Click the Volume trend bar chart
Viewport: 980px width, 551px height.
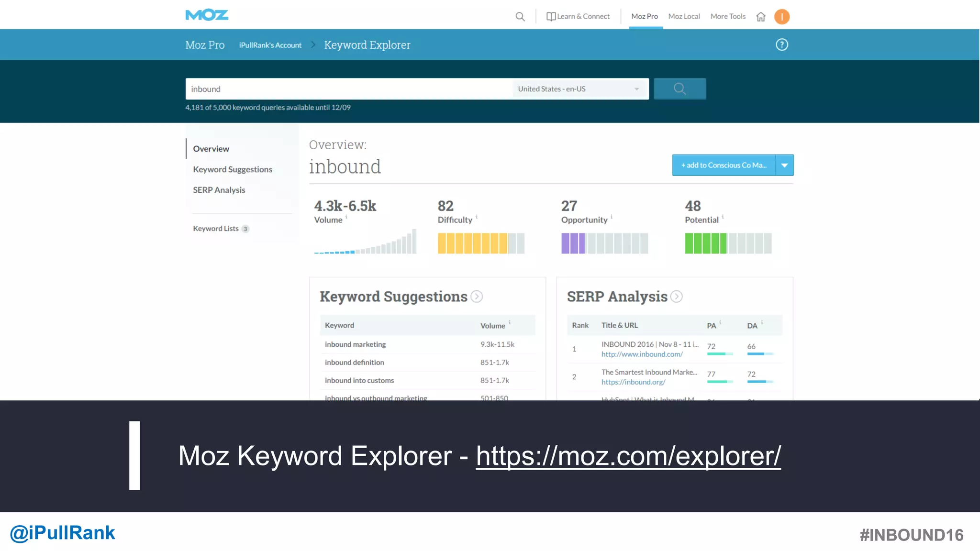[365, 242]
